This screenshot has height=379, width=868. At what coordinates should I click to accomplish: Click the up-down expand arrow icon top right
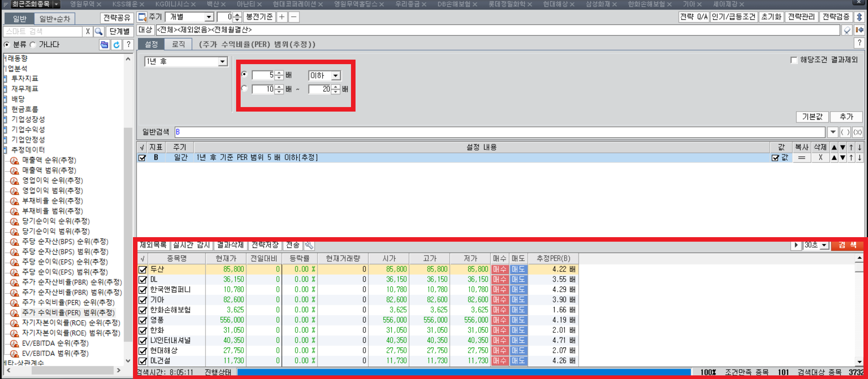pos(859,17)
